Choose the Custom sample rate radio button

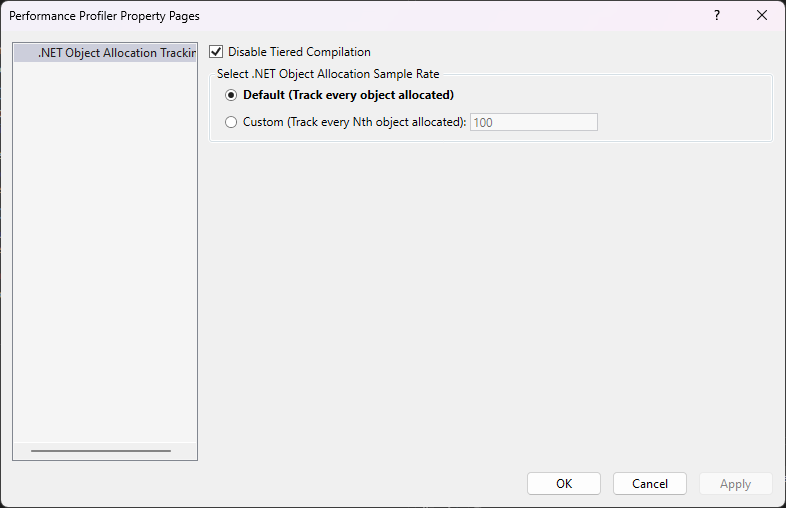pyautogui.click(x=232, y=122)
